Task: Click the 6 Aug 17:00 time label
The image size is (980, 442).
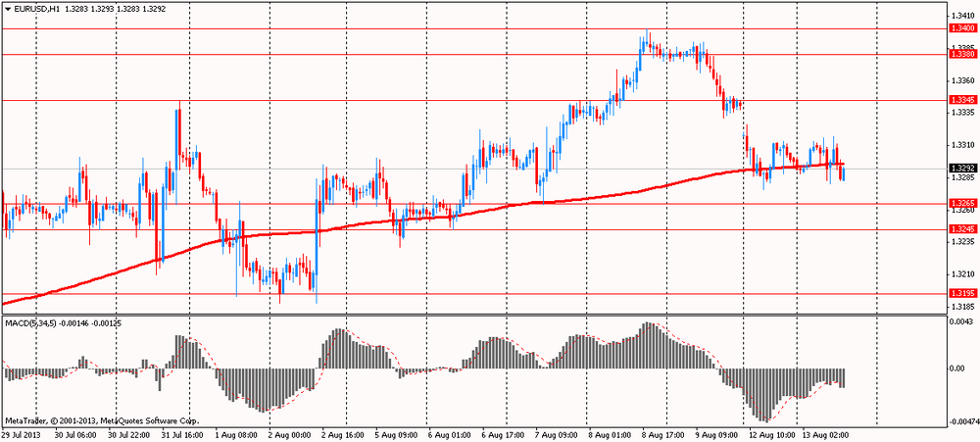Action: [501, 434]
